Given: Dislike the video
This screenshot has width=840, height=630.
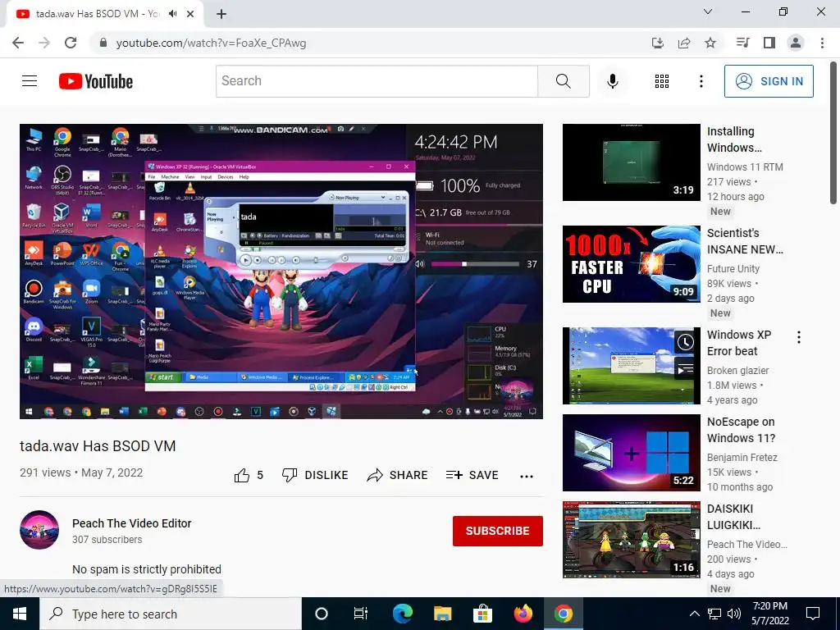Looking at the screenshot, I should point(315,475).
